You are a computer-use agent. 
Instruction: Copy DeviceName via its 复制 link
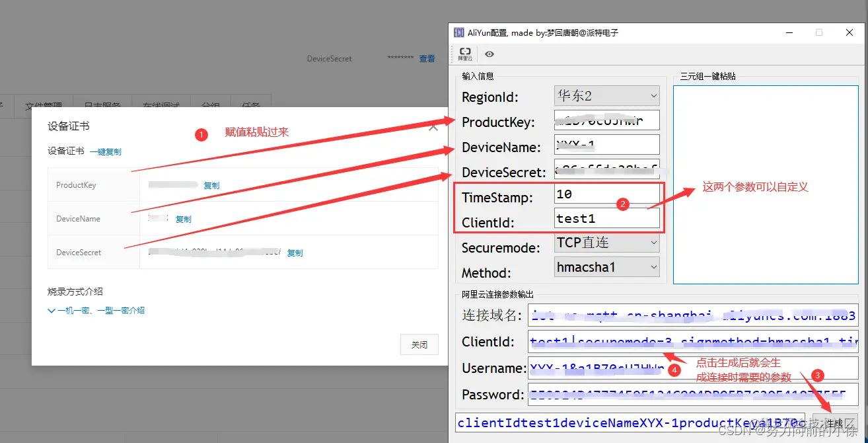click(x=183, y=219)
